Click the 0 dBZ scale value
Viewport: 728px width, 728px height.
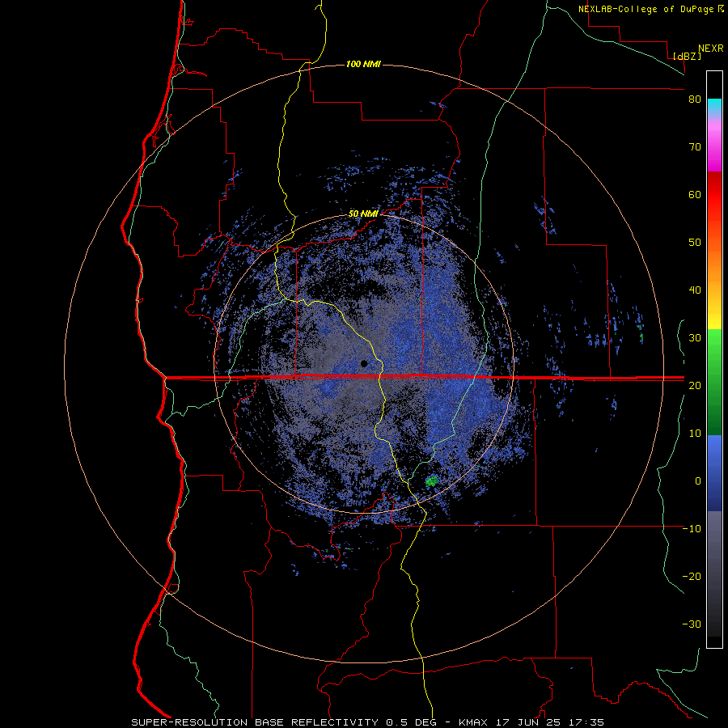697,481
